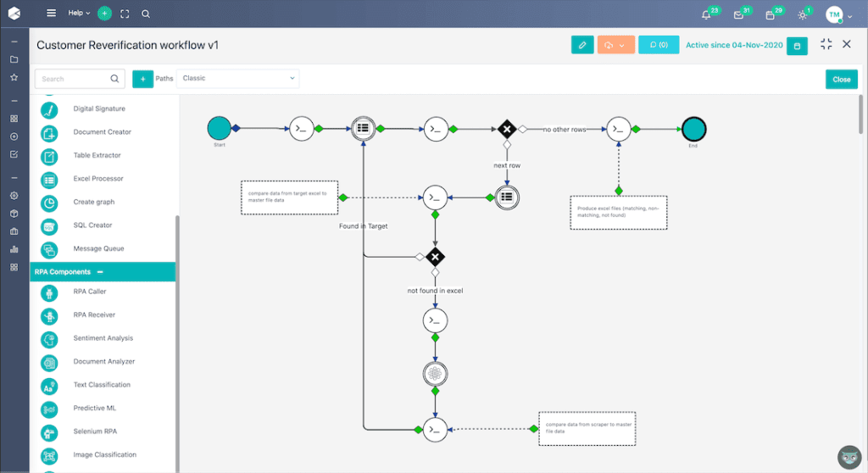Collapse the RPA Components section
The image size is (868, 473).
(100, 272)
